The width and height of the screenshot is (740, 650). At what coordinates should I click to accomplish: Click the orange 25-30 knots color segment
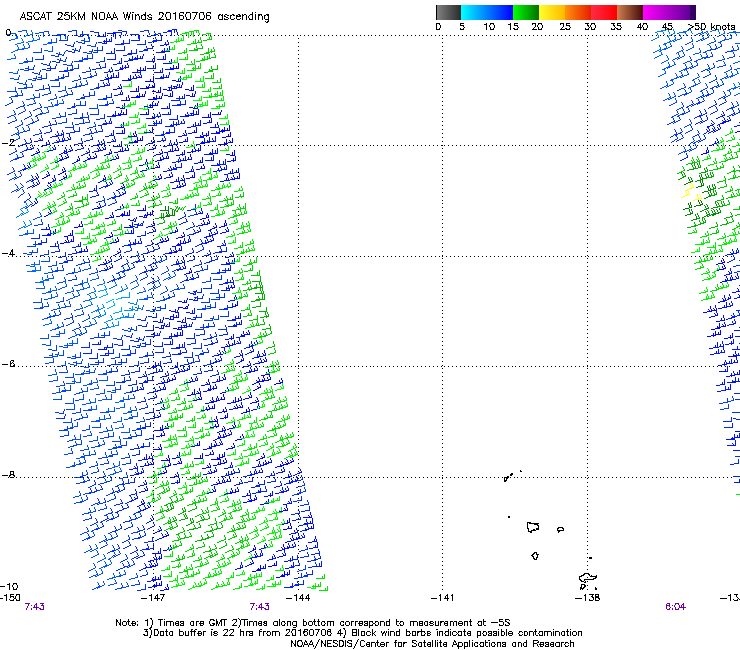click(578, 12)
